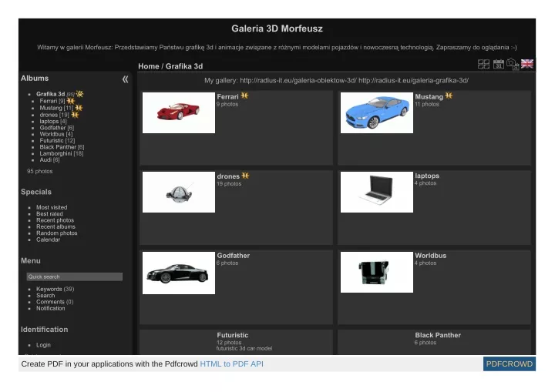Screen dimensions: 555x392
Task: Open the HTML to PDF API link
Action: click(231, 364)
